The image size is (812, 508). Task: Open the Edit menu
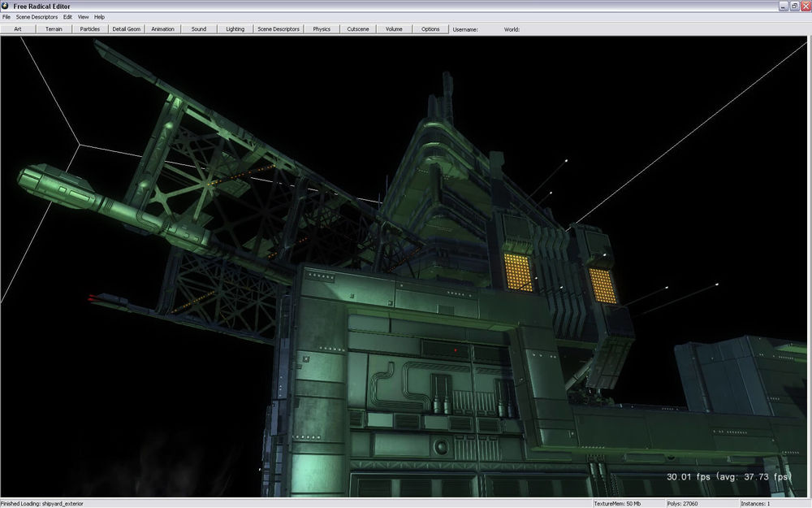click(67, 17)
